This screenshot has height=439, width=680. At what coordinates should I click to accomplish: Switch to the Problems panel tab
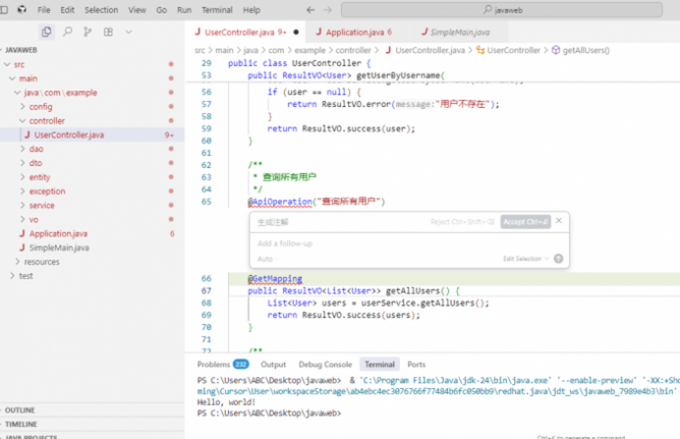point(212,365)
